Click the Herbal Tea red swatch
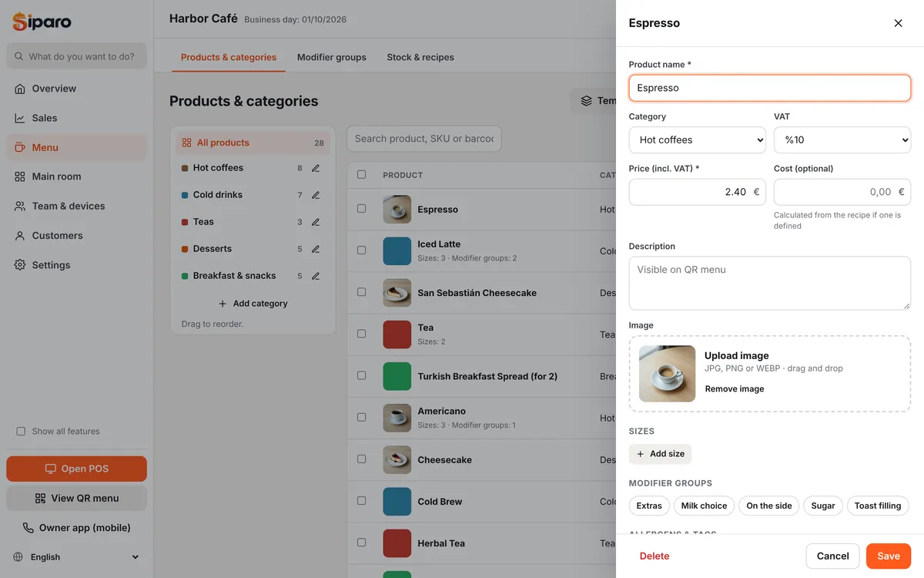The image size is (924, 578). [x=397, y=543]
